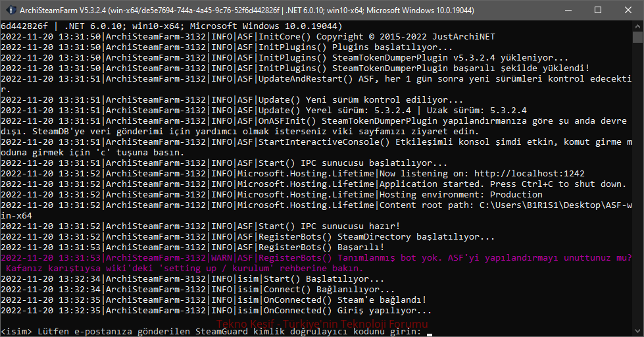Screen dimensions: 644x337
Task: Click 'SteamTokenDumperPlugin v5.3.2.4 yükleniyor...' line
Action: [285, 57]
